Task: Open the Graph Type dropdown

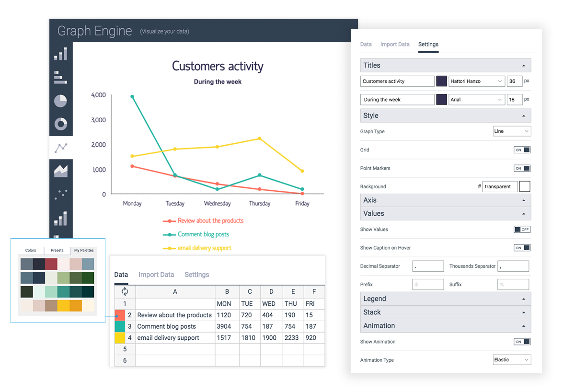Action: tap(512, 131)
